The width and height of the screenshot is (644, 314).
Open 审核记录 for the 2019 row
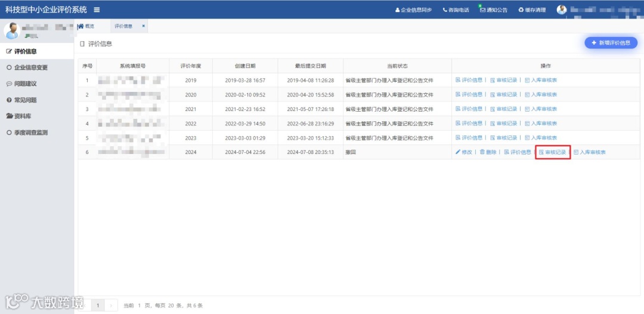click(503, 80)
